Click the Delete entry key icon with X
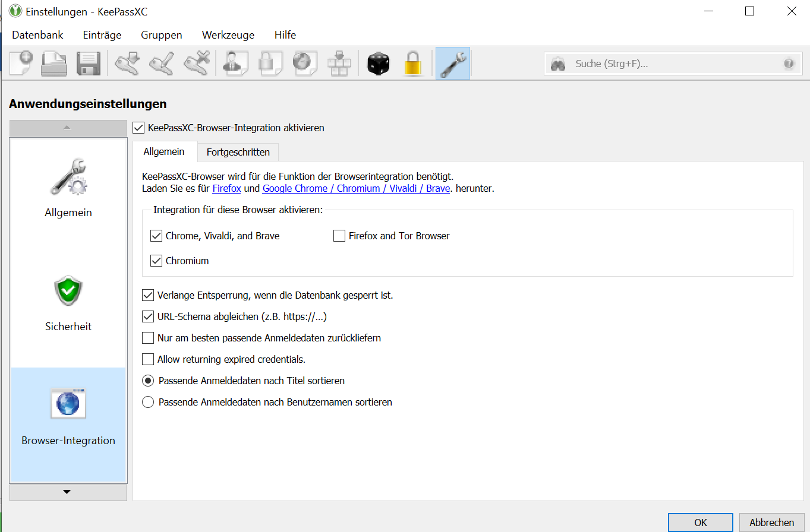This screenshot has height=532, width=810. pyautogui.click(x=197, y=63)
